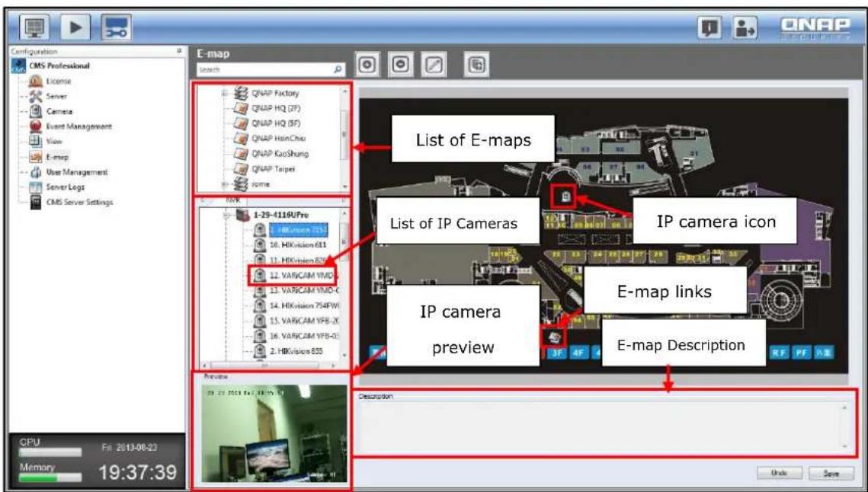Switch to the NVR tab
Image resolution: width=868 pixels, height=492 pixels.
(x=232, y=200)
